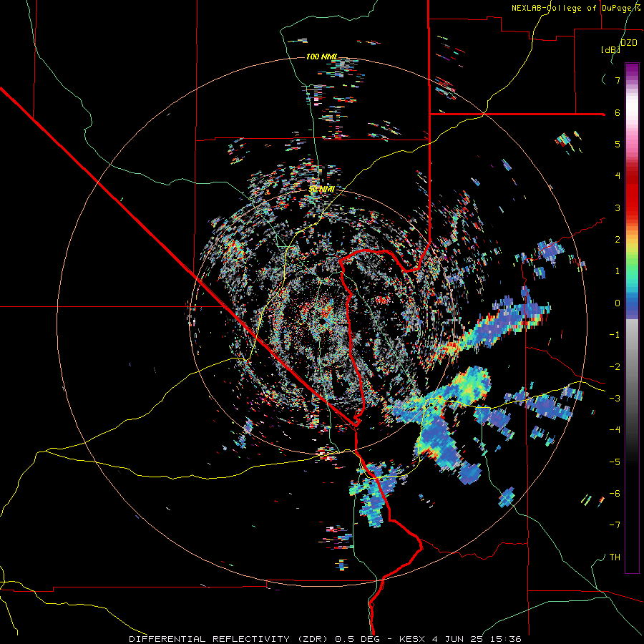Image resolution: width=644 pixels, height=644 pixels.
Task: Click the 'TH' label on the color scale
Action: 615,557
